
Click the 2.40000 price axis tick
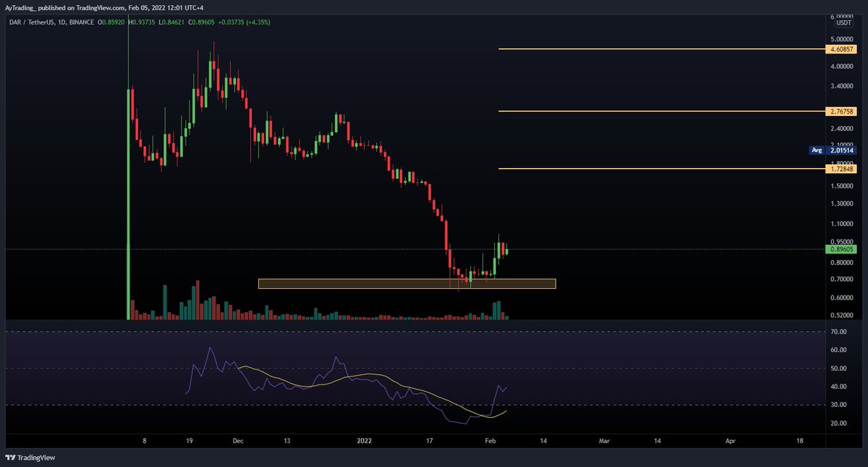click(x=842, y=129)
